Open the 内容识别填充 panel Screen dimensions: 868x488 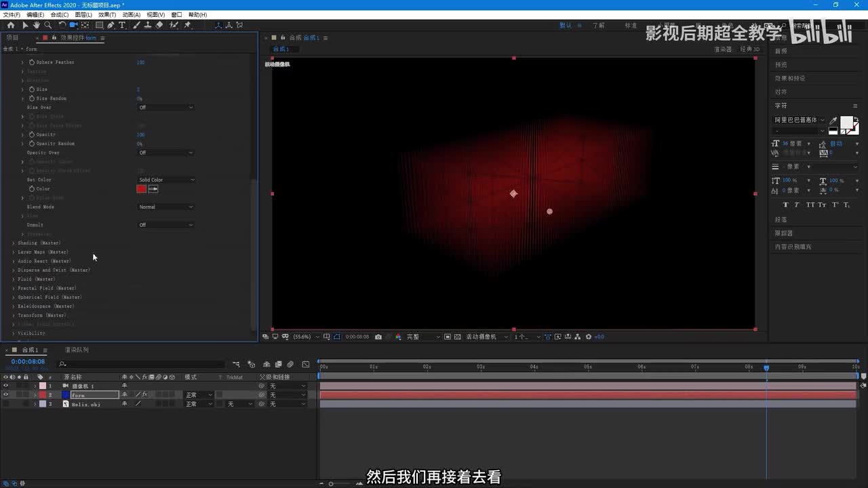pyautogui.click(x=793, y=247)
